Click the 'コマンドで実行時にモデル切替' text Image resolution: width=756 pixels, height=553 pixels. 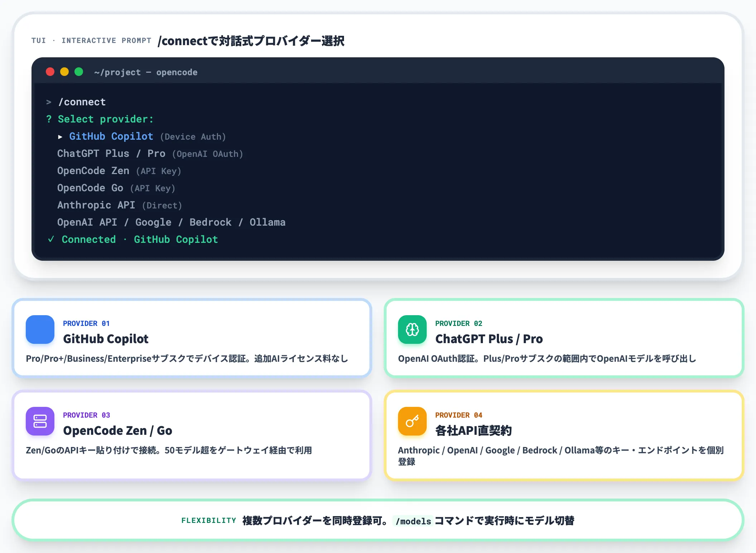point(504,520)
